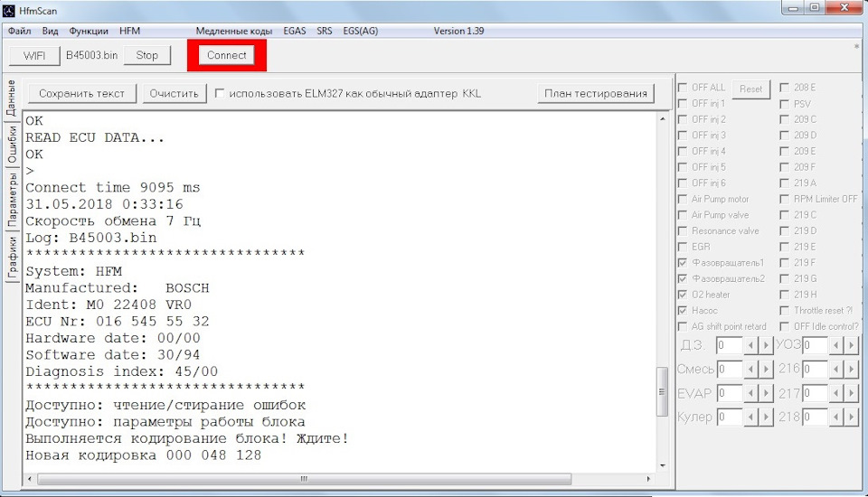Viewport: 868px width, 497px height.
Task: Decrease the Кулер value with left arrow
Action: 750,417
